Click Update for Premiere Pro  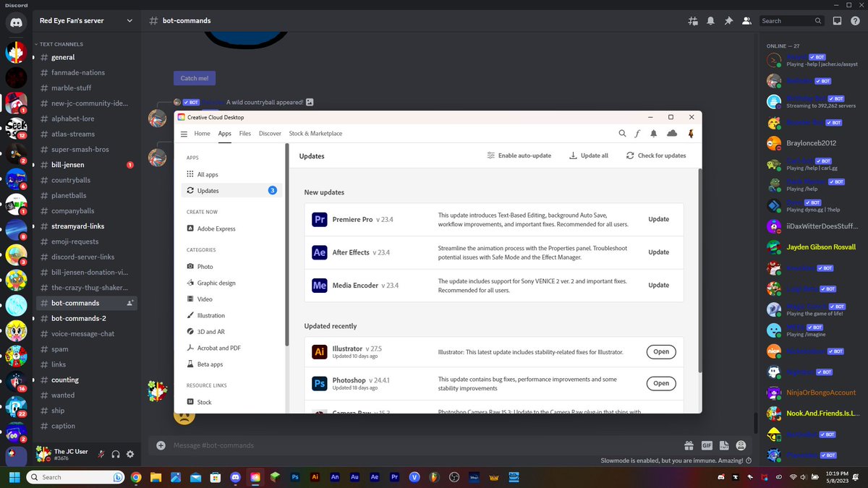click(x=658, y=219)
